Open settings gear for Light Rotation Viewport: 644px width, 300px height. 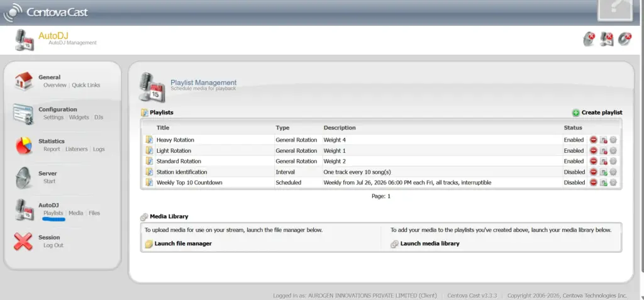(x=613, y=151)
